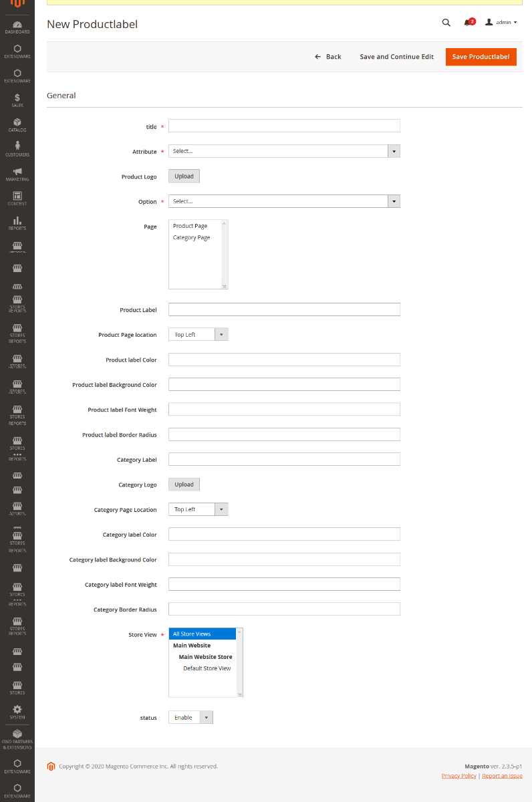The image size is (532, 802).
Task: Focus the title input field
Action: [x=284, y=126]
